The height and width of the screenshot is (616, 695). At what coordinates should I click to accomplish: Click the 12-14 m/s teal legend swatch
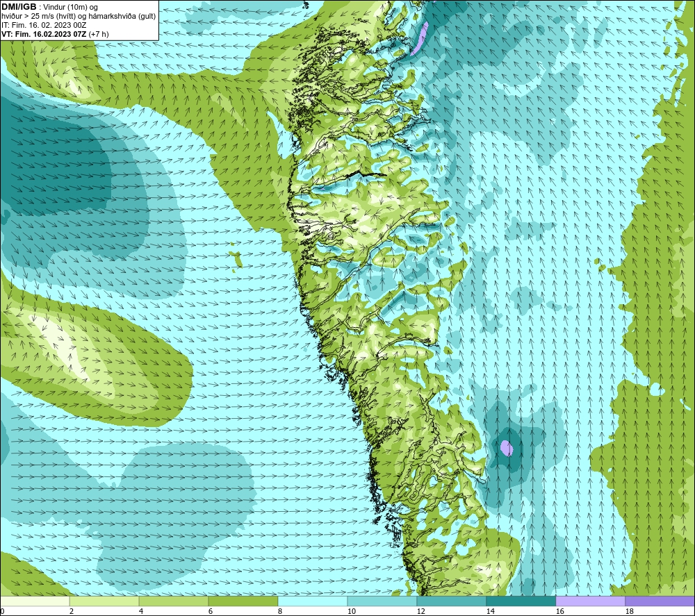click(451, 601)
